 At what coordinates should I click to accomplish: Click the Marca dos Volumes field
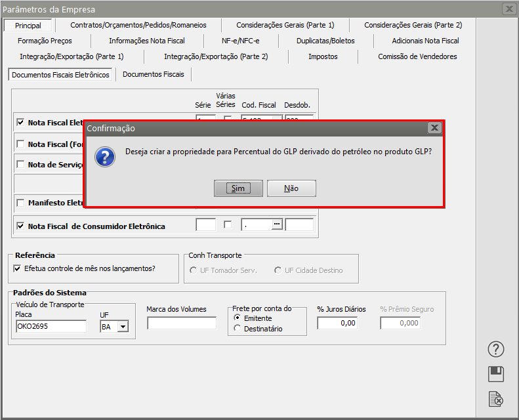point(182,323)
